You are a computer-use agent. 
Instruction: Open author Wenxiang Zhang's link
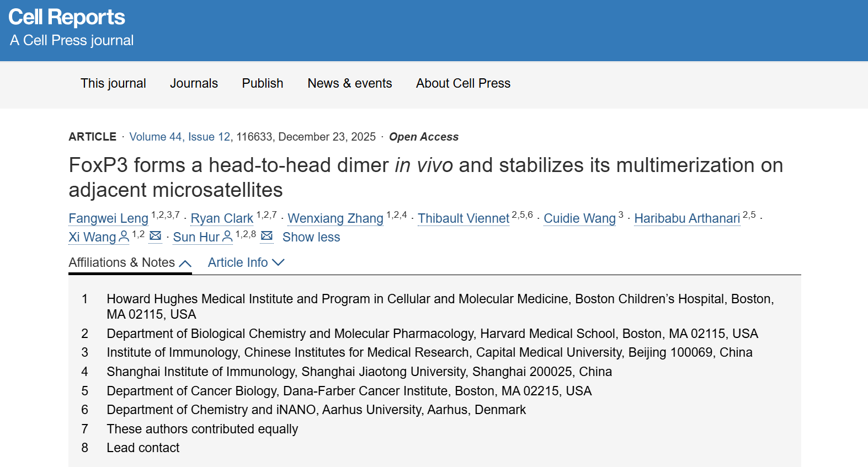(x=336, y=218)
